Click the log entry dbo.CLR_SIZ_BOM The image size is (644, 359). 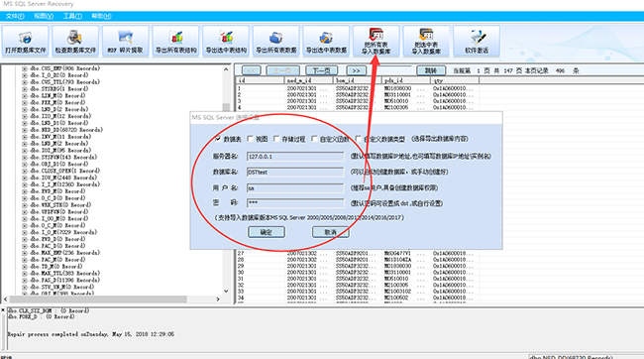49,310
